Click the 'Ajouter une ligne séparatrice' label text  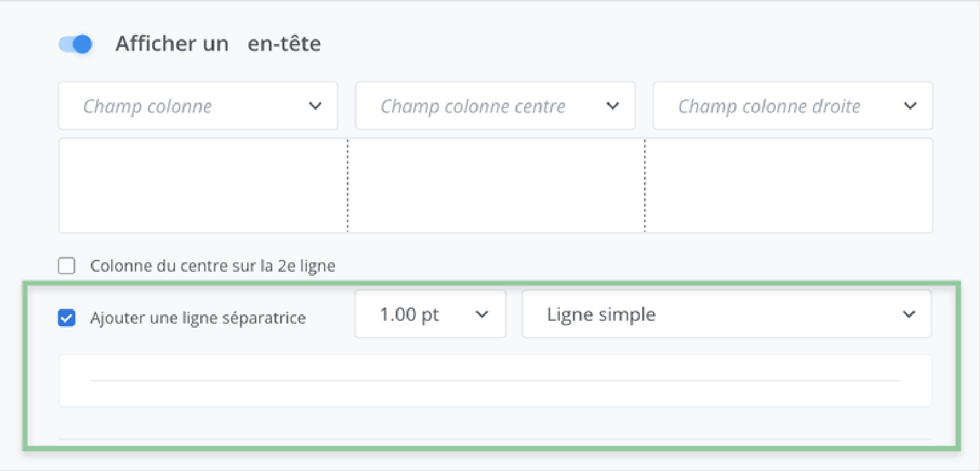(198, 318)
